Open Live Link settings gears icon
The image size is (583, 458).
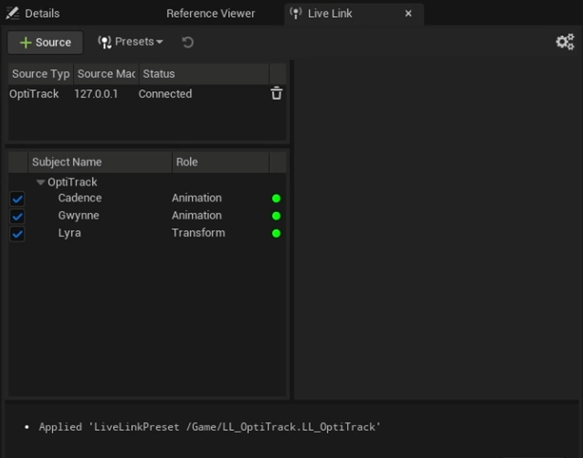pos(565,42)
